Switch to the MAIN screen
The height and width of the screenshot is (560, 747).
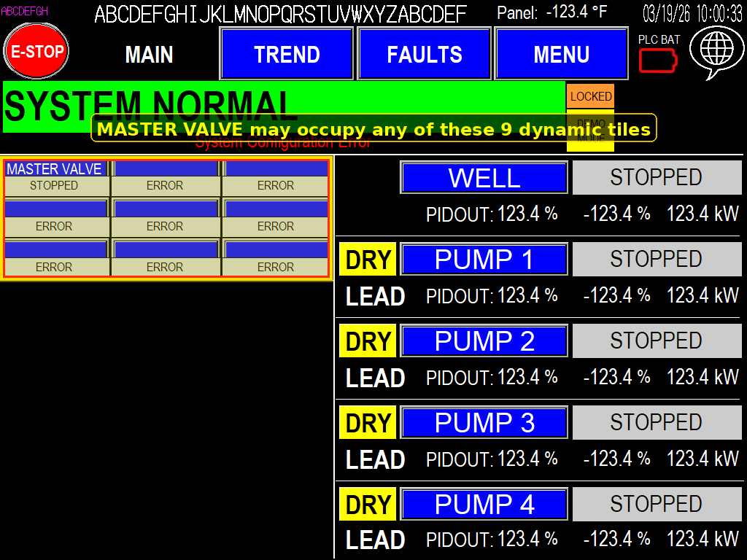click(149, 54)
